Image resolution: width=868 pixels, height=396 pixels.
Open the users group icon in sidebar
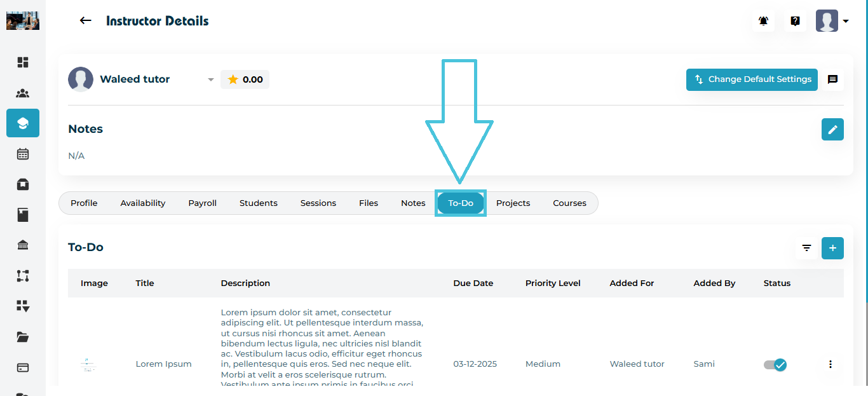click(23, 93)
